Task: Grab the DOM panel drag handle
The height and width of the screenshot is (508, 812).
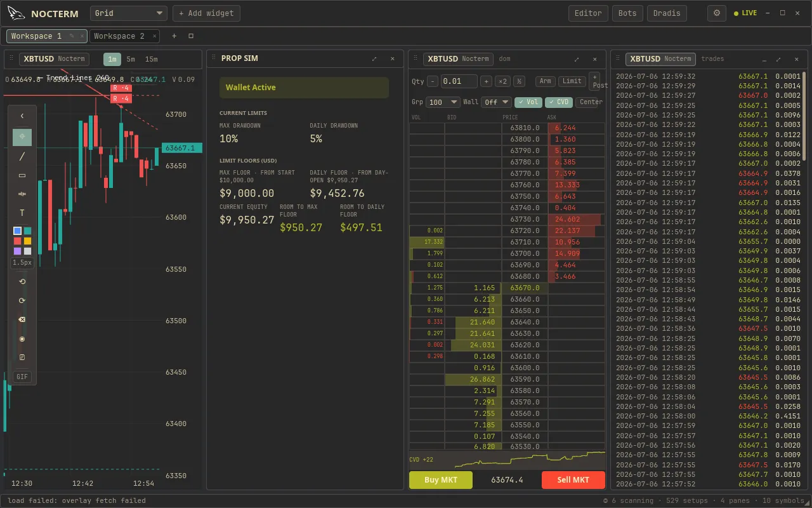Action: coord(416,59)
